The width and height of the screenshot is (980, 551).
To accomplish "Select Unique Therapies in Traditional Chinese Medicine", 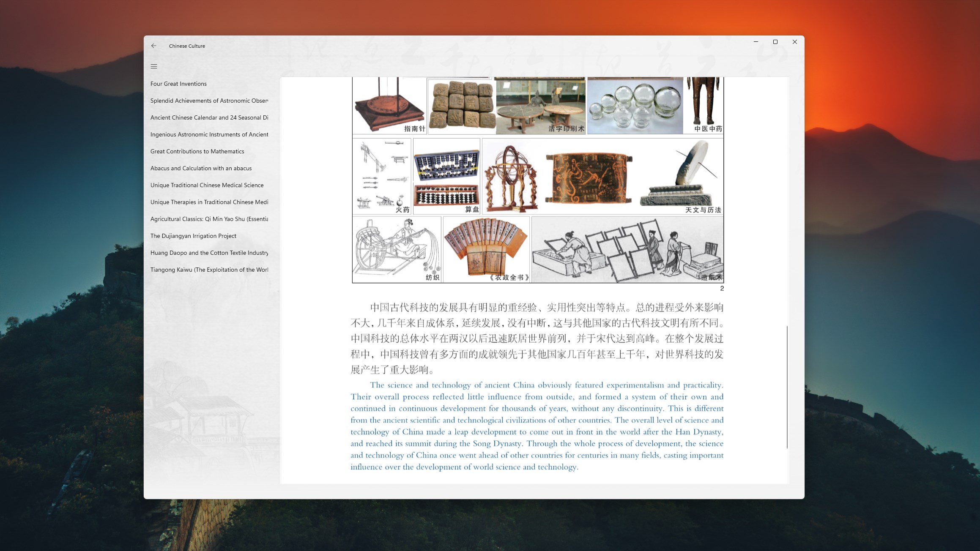I will click(209, 202).
